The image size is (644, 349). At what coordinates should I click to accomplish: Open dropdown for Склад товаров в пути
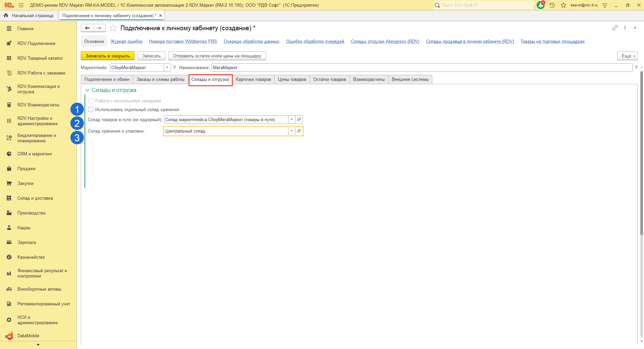[291, 120]
